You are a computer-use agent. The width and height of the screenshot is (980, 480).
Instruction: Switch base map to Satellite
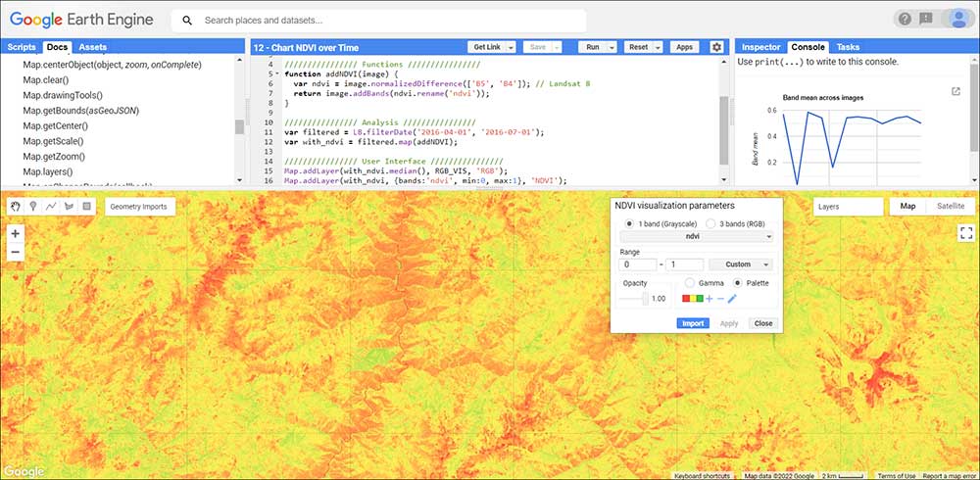[x=950, y=207]
